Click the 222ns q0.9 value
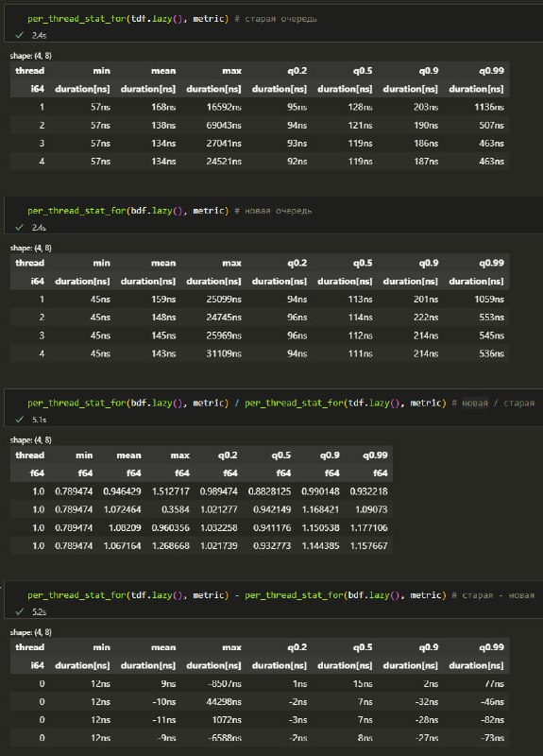This screenshot has width=543, height=756. click(x=426, y=318)
